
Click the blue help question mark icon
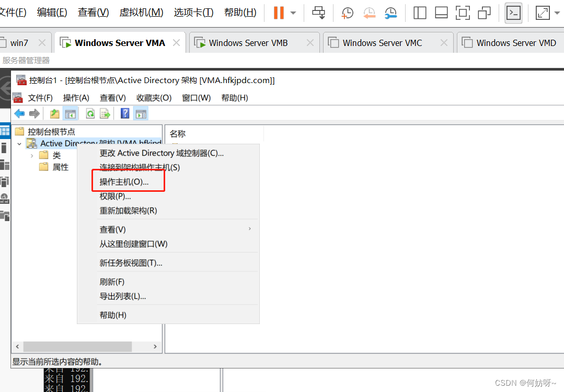coord(125,113)
